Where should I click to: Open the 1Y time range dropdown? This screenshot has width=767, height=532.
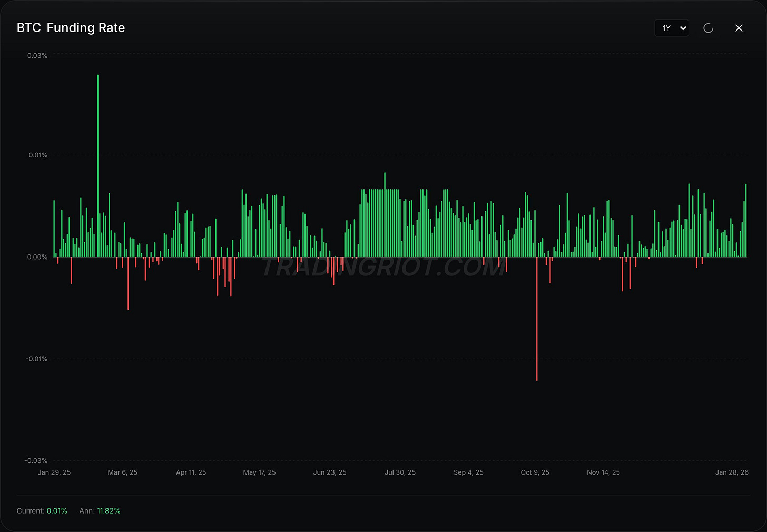tap(672, 28)
